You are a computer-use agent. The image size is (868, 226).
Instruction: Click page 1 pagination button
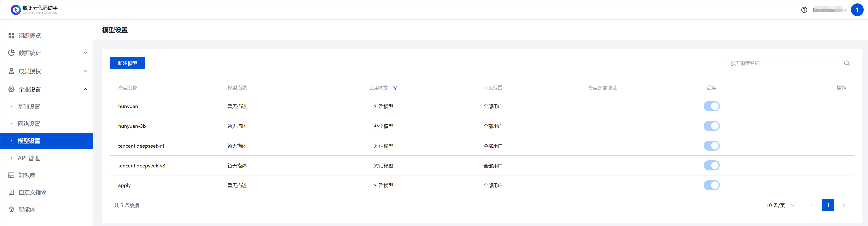[x=828, y=205]
